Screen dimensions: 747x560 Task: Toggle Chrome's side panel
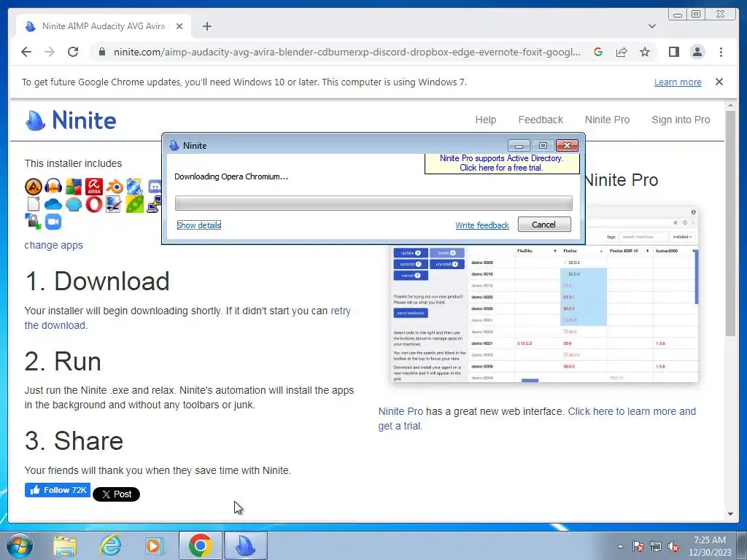click(x=673, y=52)
